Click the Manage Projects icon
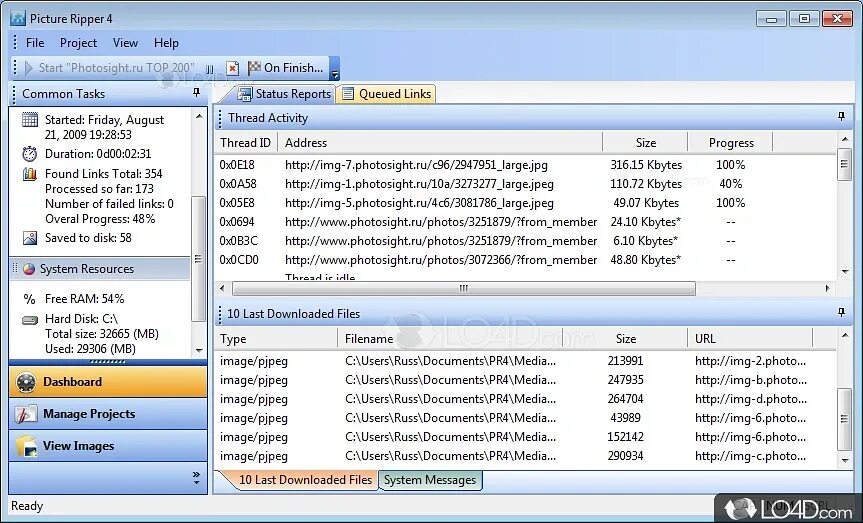 pos(25,414)
